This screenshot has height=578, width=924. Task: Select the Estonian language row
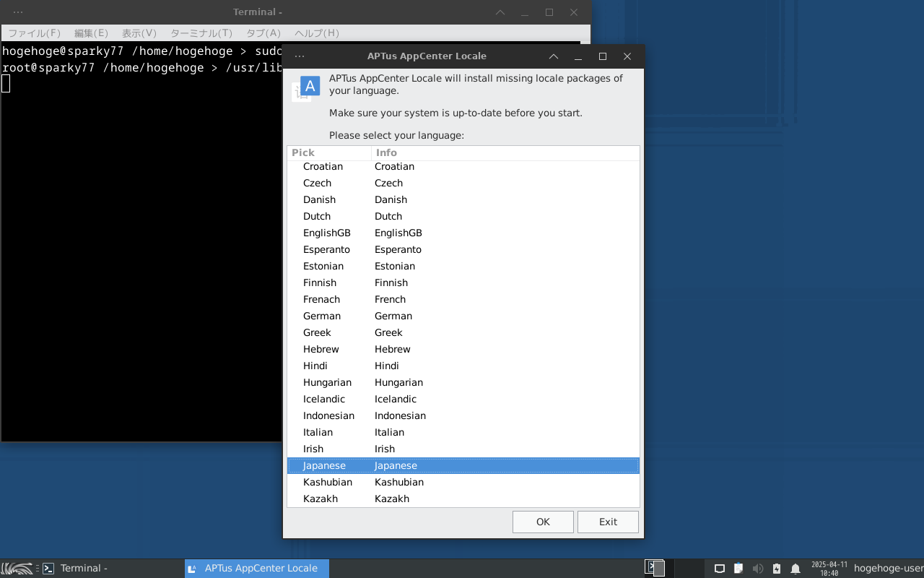[463, 266]
